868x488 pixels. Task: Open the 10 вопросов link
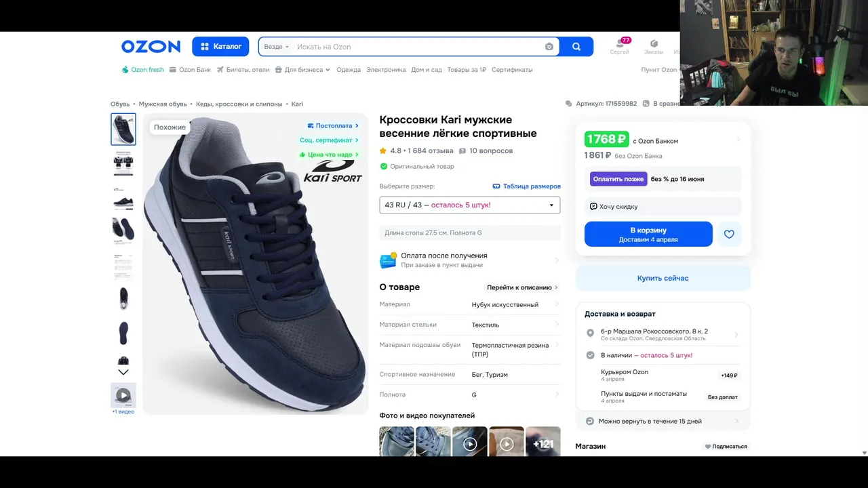pyautogui.click(x=486, y=151)
